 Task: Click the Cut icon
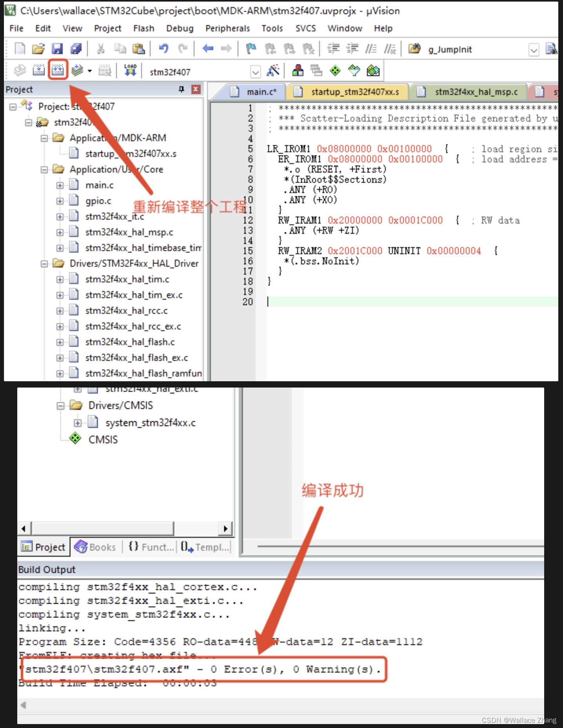click(101, 49)
